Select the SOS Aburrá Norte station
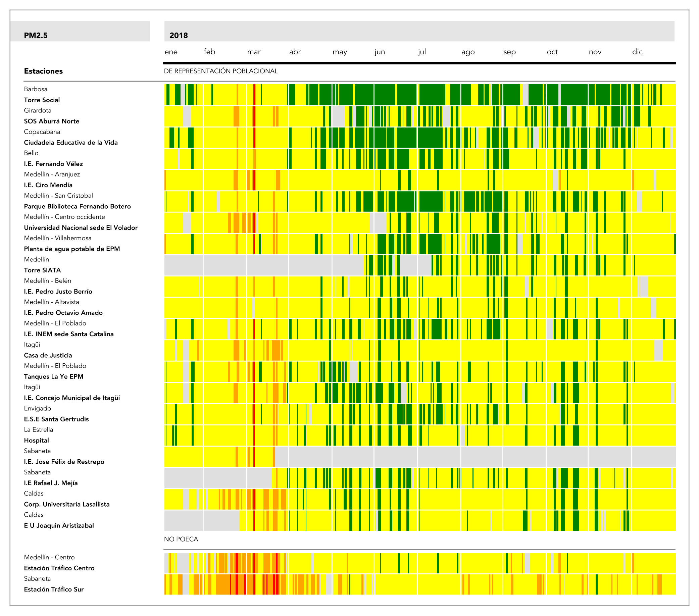This screenshot has width=699, height=616. (x=52, y=121)
